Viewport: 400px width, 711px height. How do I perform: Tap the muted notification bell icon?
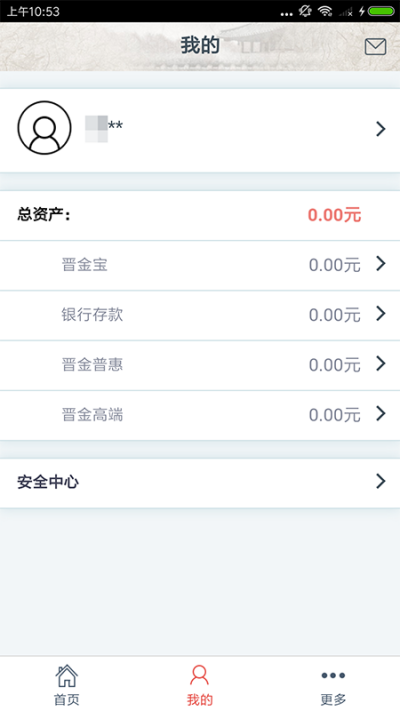click(305, 11)
